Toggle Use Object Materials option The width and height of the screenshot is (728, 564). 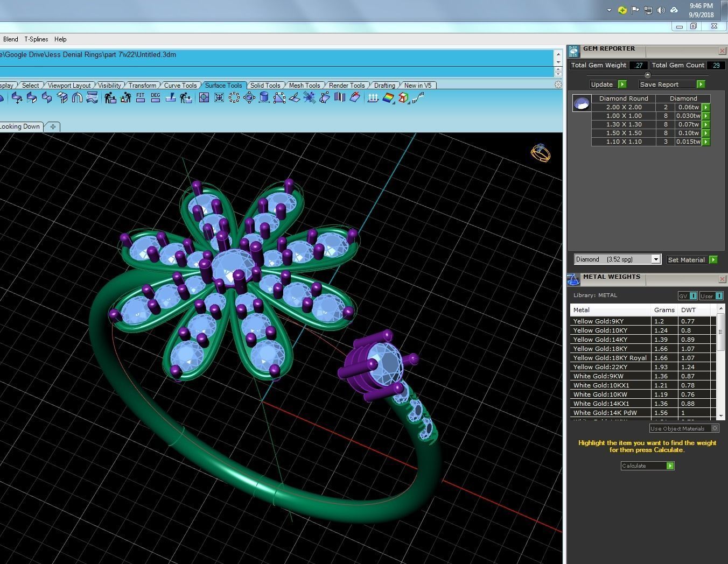pos(684,428)
